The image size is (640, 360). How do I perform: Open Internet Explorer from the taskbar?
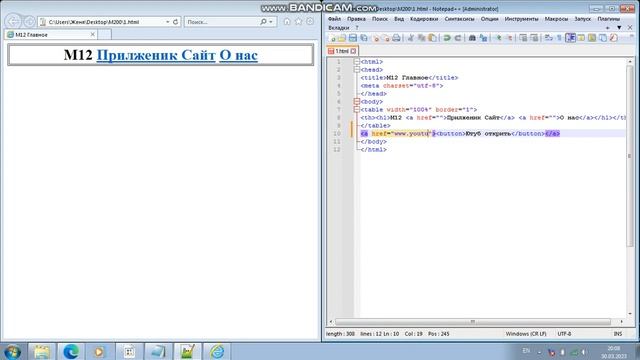point(217,351)
